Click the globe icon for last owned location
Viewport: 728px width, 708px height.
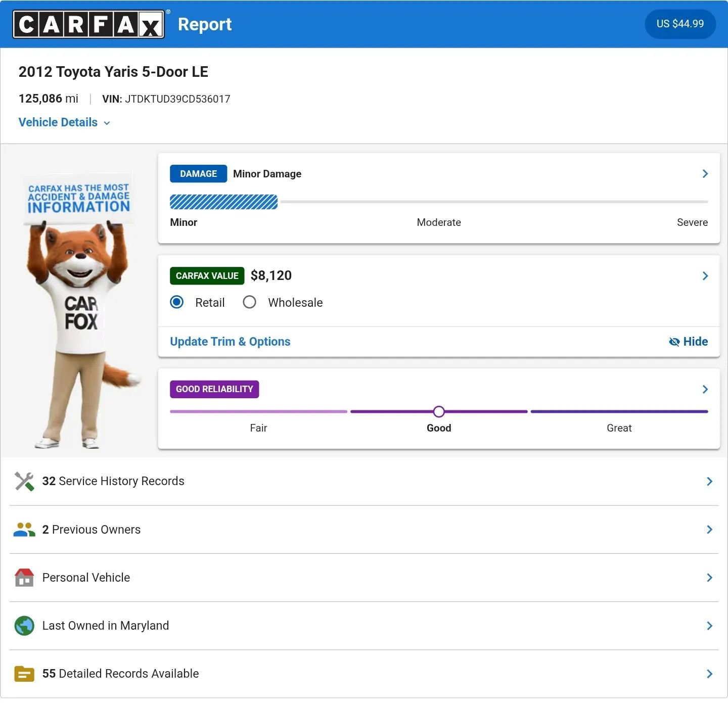coord(24,626)
